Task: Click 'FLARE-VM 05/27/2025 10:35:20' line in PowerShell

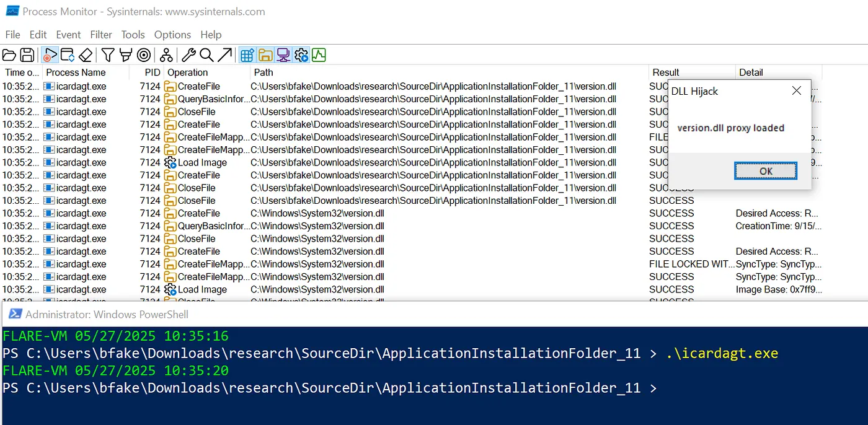Action: tap(116, 370)
